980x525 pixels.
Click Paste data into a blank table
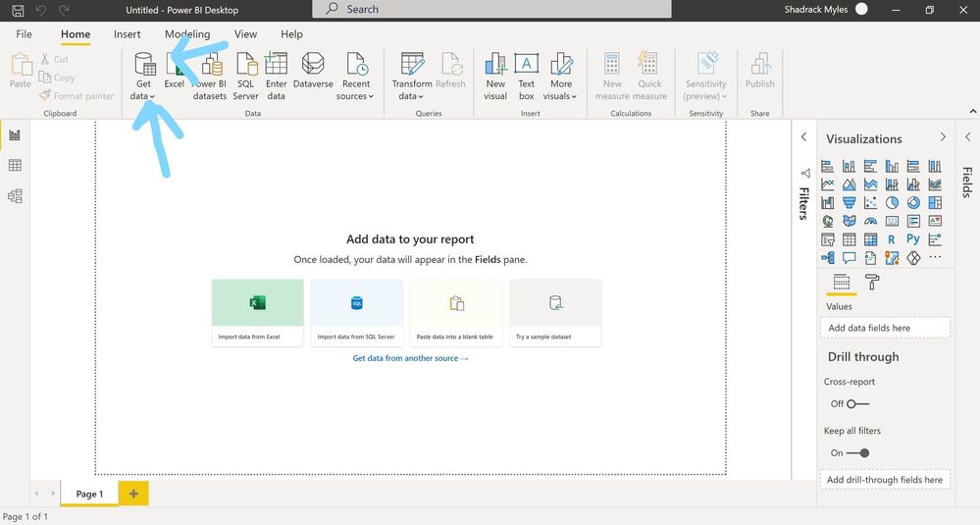tap(455, 312)
